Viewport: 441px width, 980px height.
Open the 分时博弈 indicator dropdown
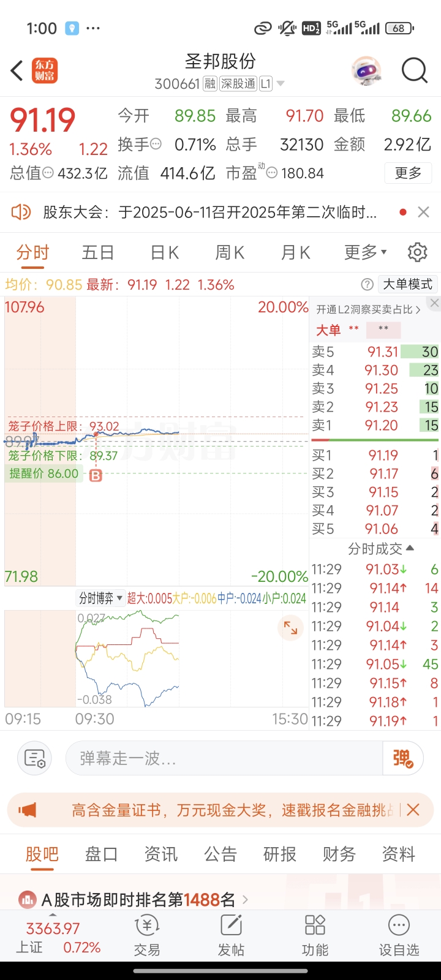pyautogui.click(x=100, y=598)
